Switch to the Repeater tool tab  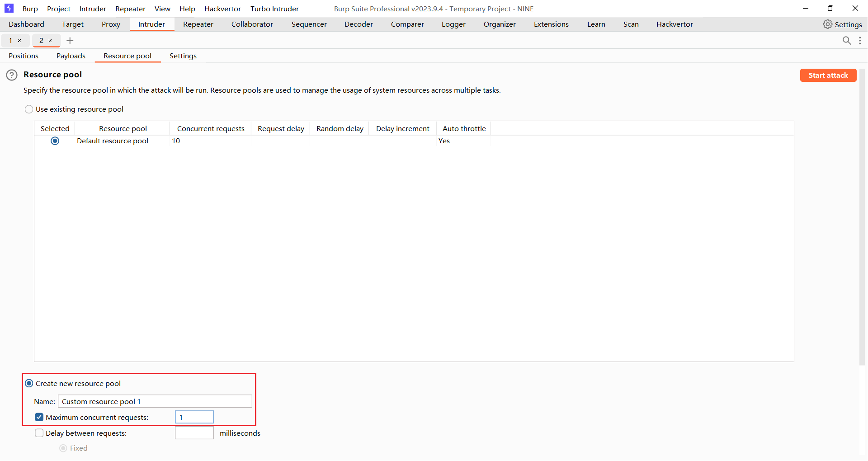[x=198, y=24]
